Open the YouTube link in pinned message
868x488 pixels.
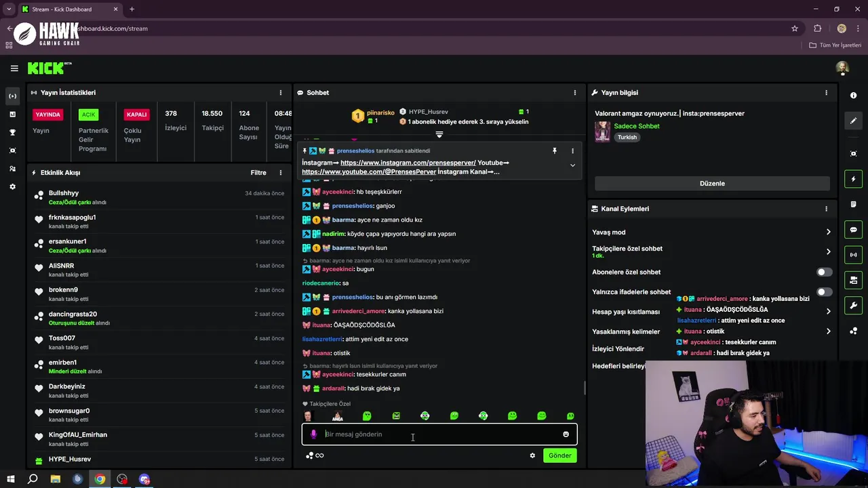tap(369, 172)
